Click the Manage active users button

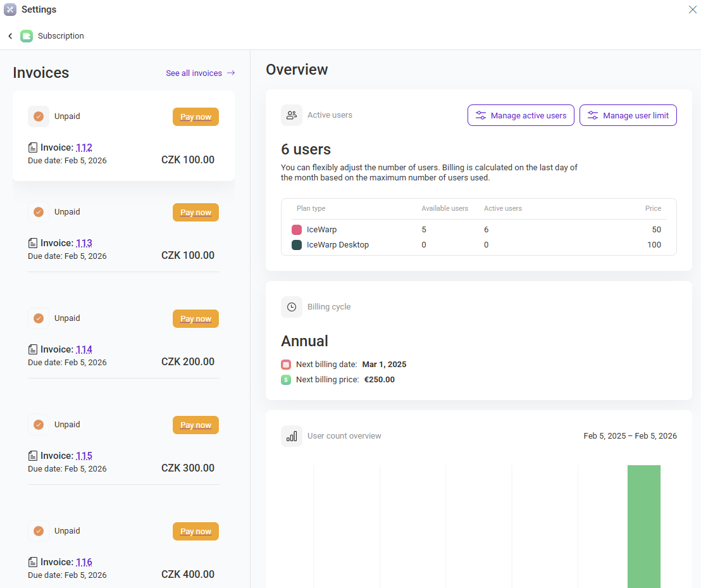[x=521, y=115]
